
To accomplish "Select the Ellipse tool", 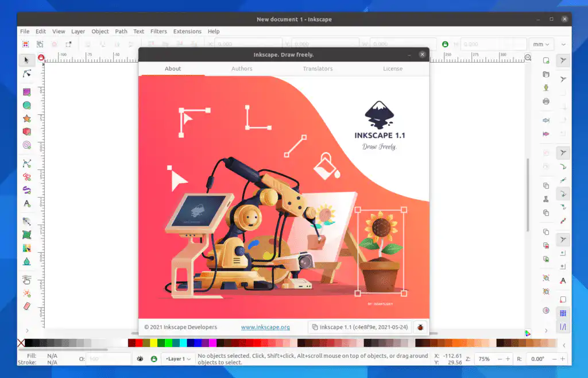I will coord(26,105).
